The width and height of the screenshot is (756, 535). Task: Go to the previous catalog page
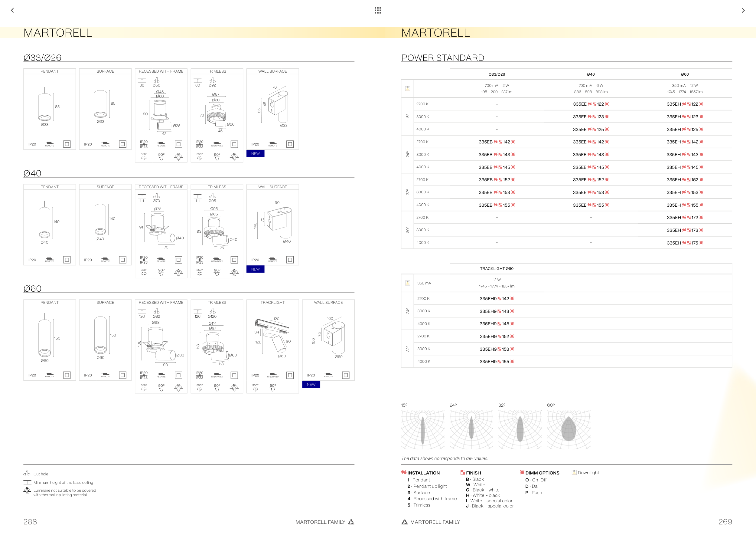(x=12, y=10)
